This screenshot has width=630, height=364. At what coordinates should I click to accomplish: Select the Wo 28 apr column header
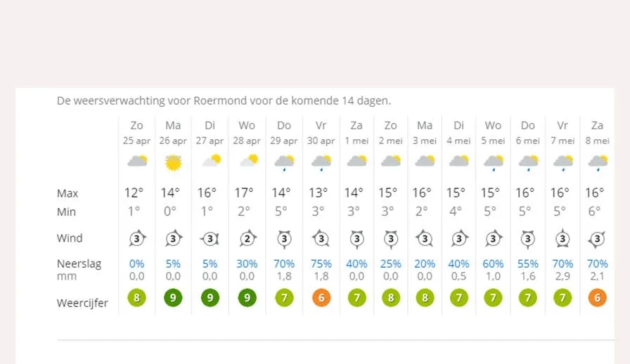(247, 133)
